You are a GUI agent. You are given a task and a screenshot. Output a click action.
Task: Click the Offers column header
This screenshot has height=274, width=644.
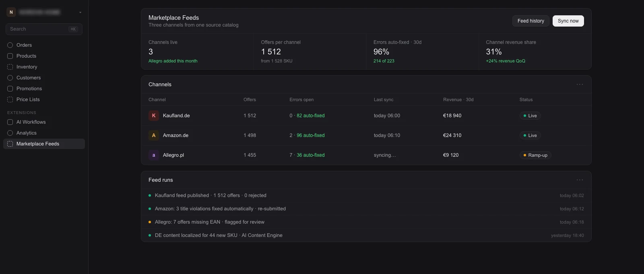click(250, 100)
